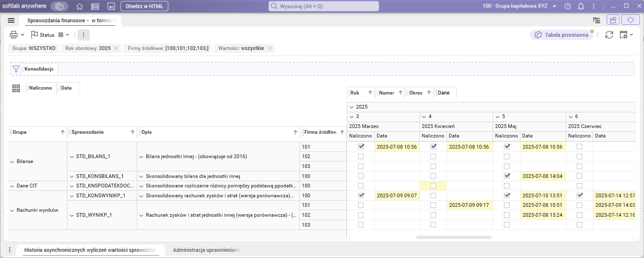644x258 pixels.
Task: Click the horizontal scrollbar under the pivot table
Action: pyautogui.click(x=453, y=237)
